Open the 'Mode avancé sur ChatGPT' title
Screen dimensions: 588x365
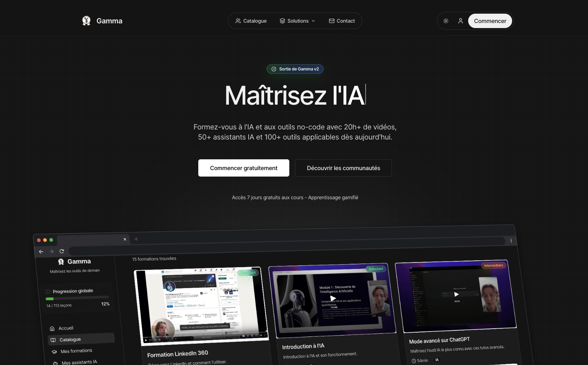439,340
